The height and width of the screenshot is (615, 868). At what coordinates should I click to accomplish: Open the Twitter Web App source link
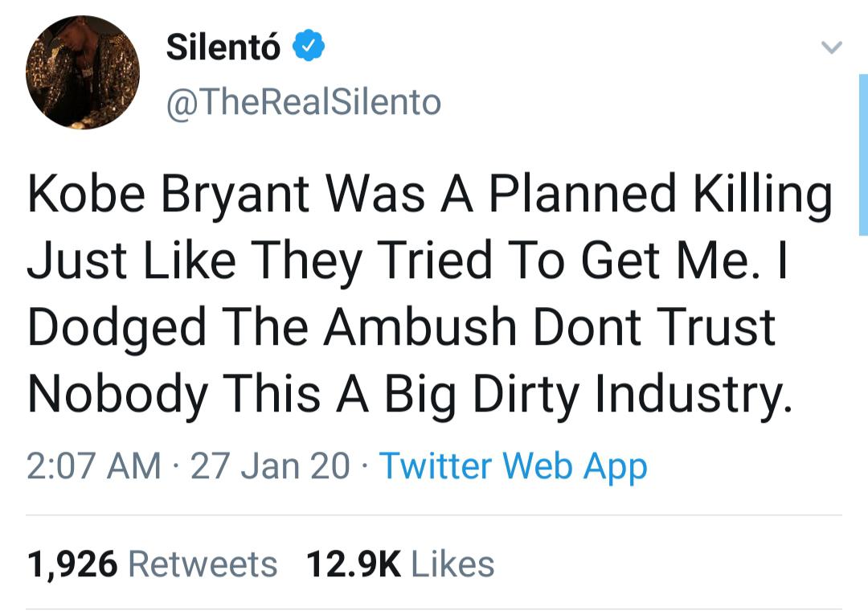point(513,466)
